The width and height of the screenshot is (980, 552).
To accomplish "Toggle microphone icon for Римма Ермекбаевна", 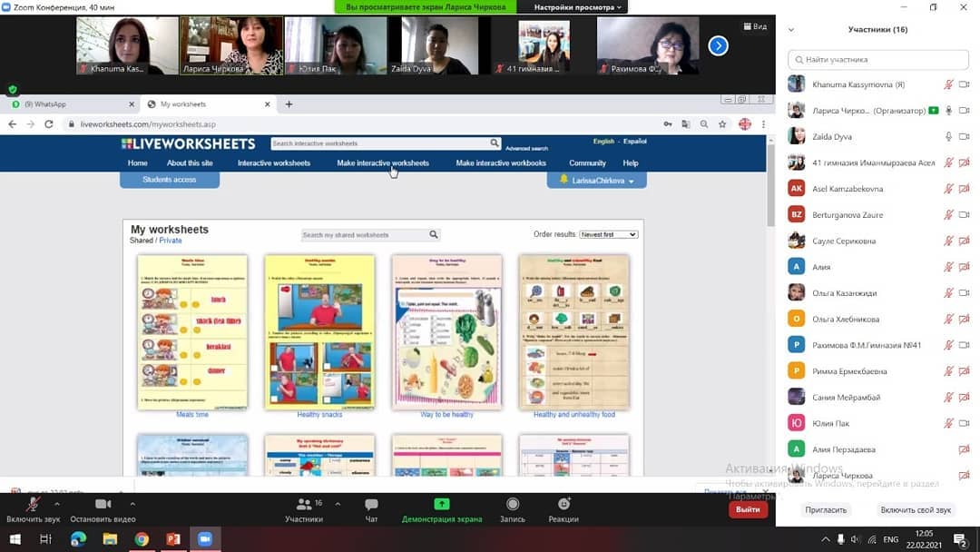I will point(948,371).
